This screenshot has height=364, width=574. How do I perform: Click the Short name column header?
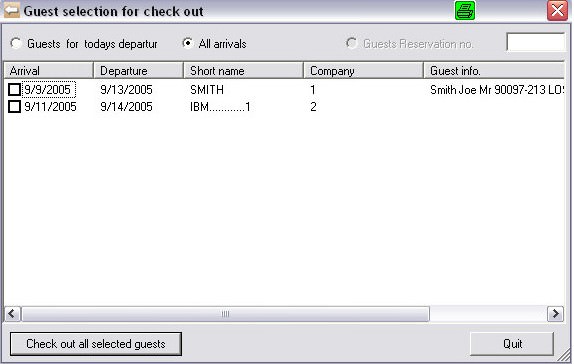point(243,70)
